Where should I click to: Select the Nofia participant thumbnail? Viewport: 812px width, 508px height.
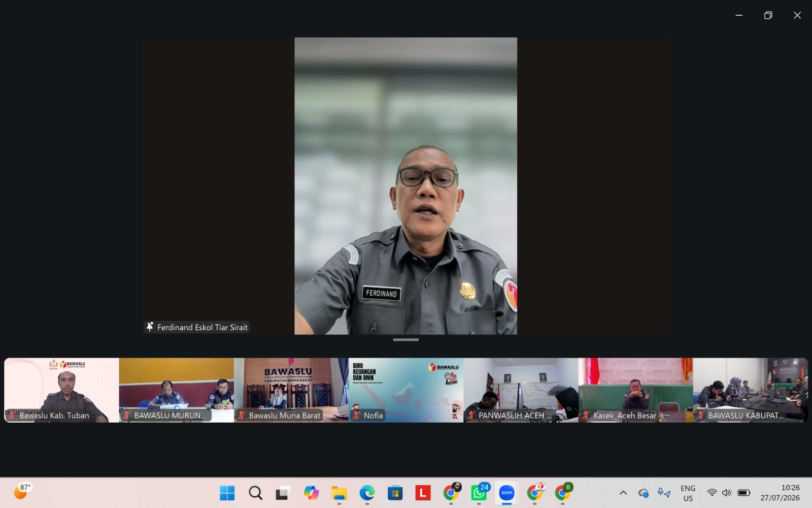point(406,390)
